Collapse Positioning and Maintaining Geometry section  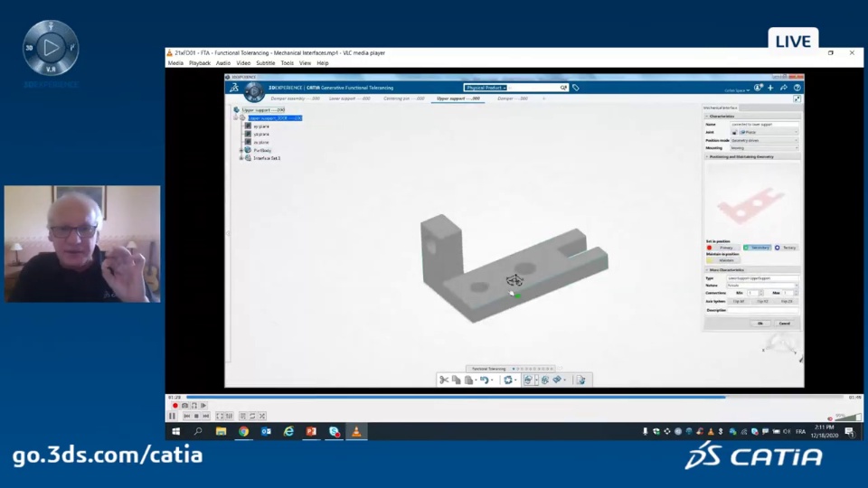(707, 157)
